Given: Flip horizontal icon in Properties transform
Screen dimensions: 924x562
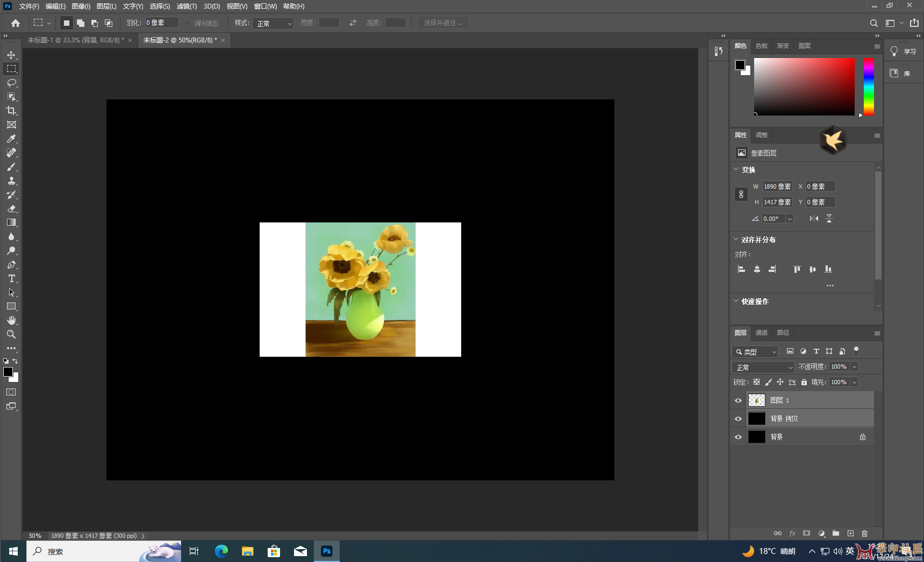Looking at the screenshot, I should (814, 218).
